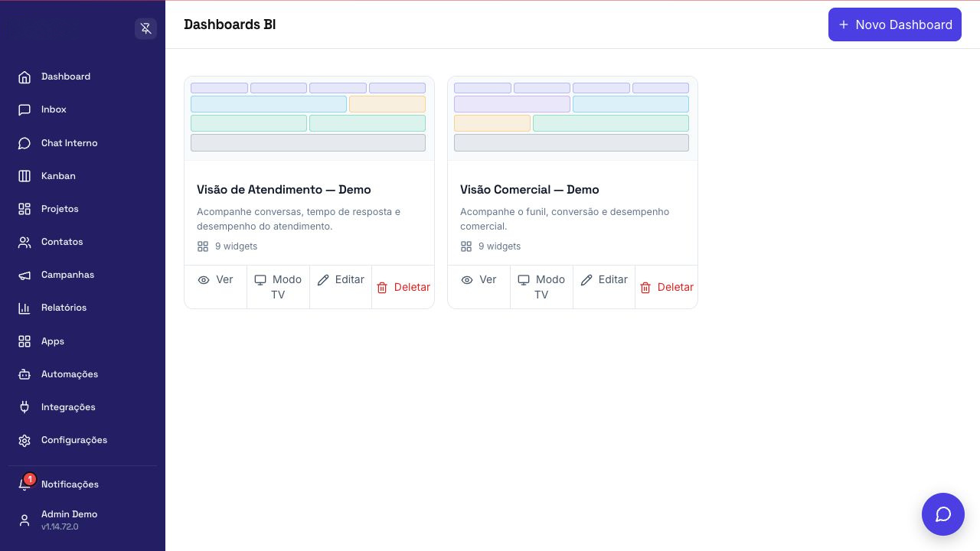Launch Modo TV for Visão de Atendimento
Image resolution: width=980 pixels, height=551 pixels.
tap(278, 287)
